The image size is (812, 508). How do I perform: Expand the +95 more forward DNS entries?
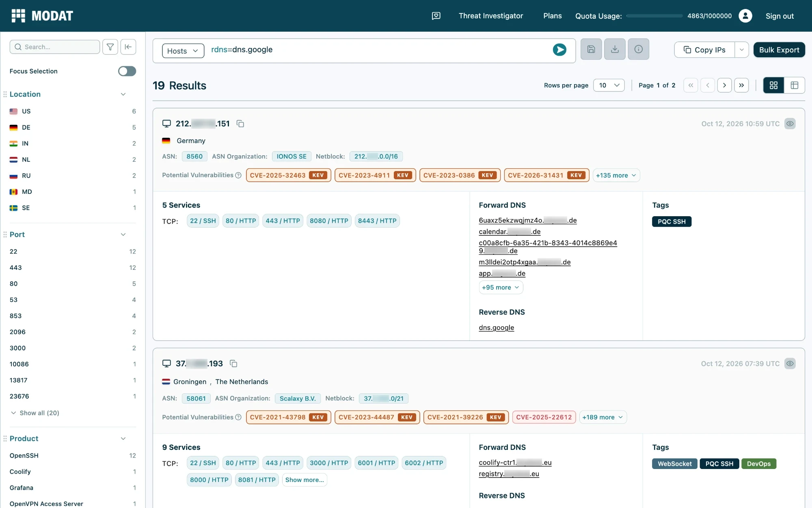pyautogui.click(x=501, y=287)
